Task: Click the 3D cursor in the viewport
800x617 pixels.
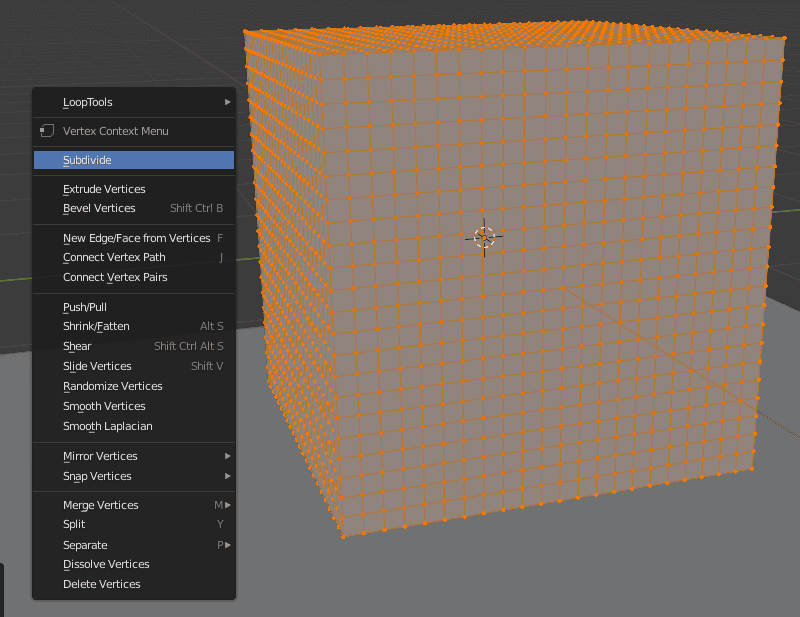Action: 485,237
